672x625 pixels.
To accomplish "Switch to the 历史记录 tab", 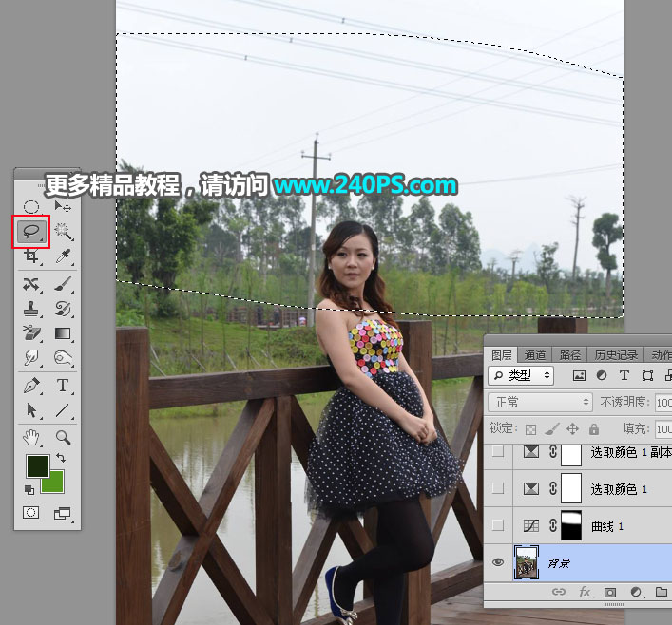I will coord(611,354).
